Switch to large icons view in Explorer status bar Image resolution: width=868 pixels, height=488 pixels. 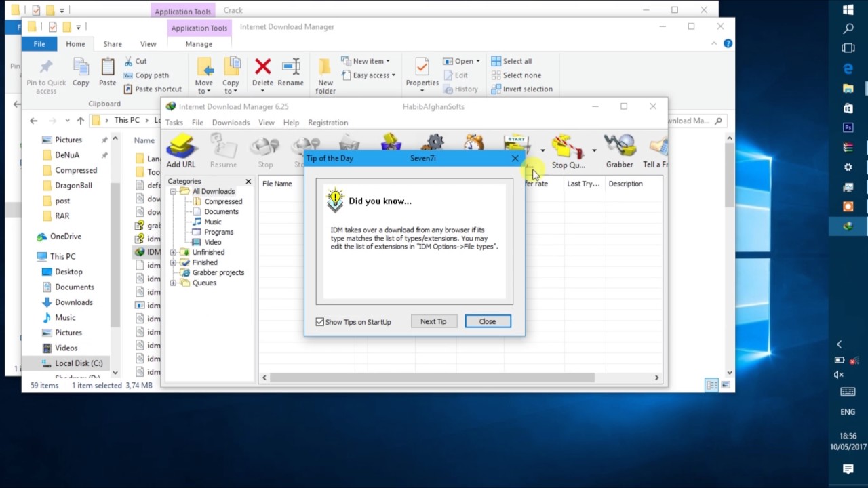click(726, 385)
